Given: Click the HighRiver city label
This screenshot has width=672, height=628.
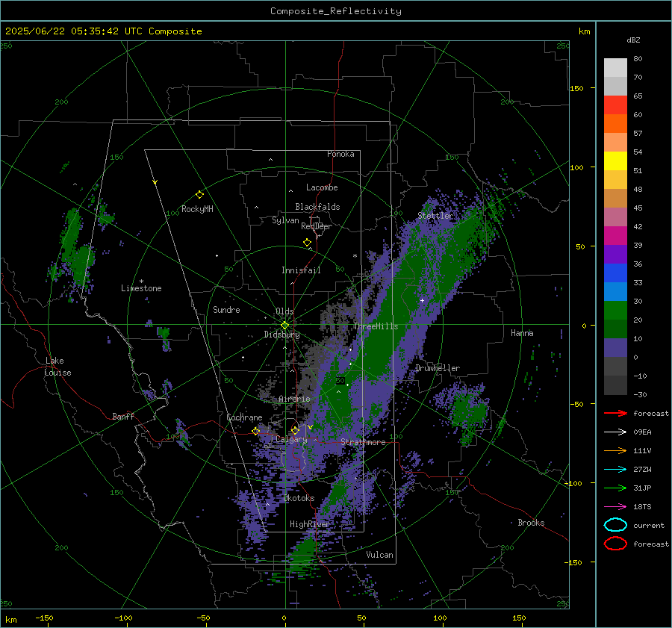Looking at the screenshot, I should pos(309,524).
